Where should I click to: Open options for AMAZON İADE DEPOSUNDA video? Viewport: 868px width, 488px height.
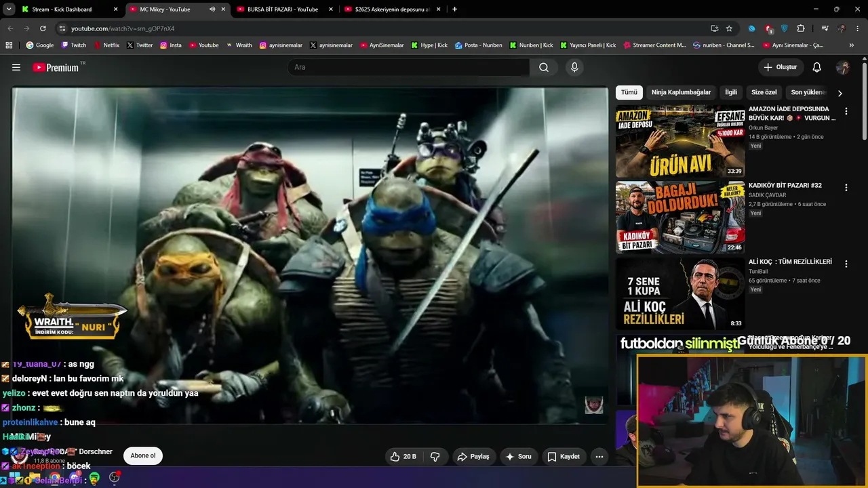coord(846,111)
